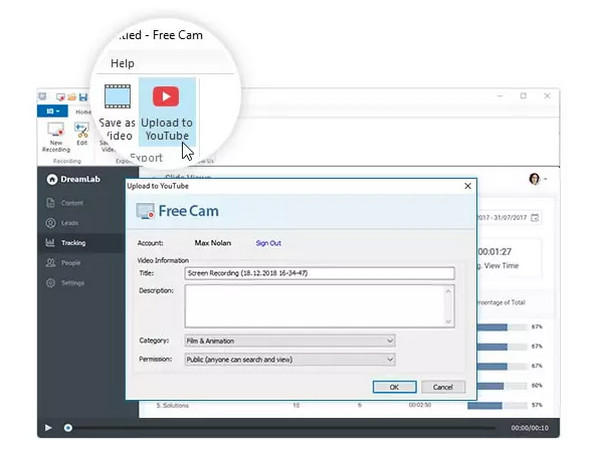Click the Max Nolan account name
This screenshot has width=600, height=455.
[213, 243]
